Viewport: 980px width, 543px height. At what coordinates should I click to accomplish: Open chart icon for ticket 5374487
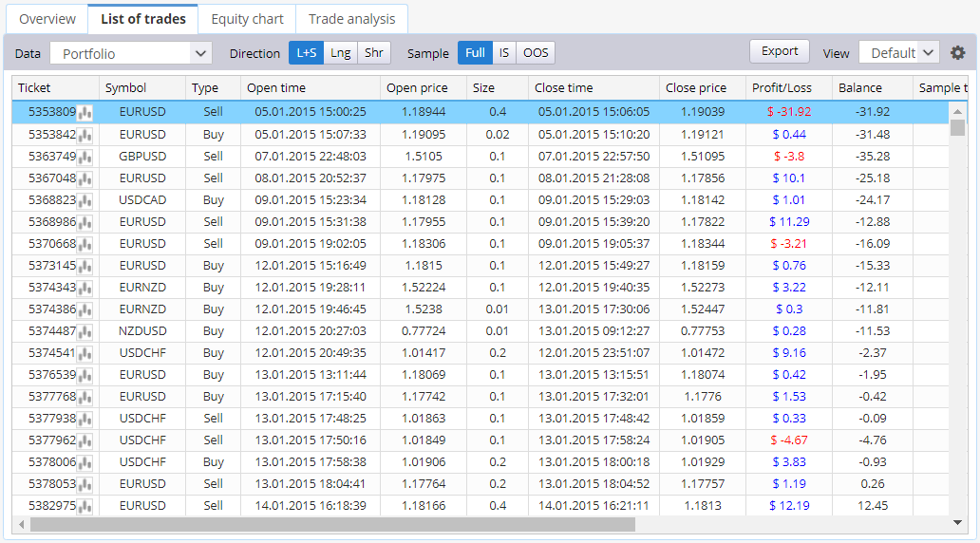point(85,331)
